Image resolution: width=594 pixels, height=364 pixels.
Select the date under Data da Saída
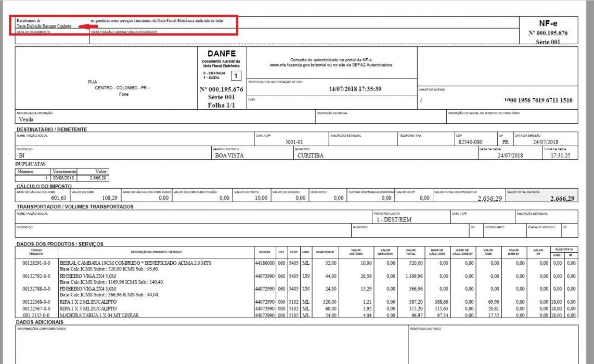pyautogui.click(x=510, y=155)
